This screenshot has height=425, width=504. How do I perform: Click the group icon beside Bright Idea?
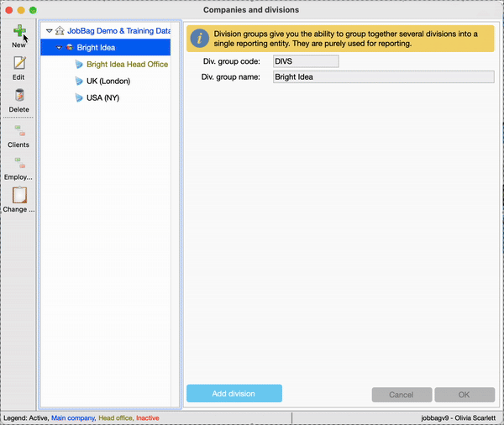[x=70, y=48]
